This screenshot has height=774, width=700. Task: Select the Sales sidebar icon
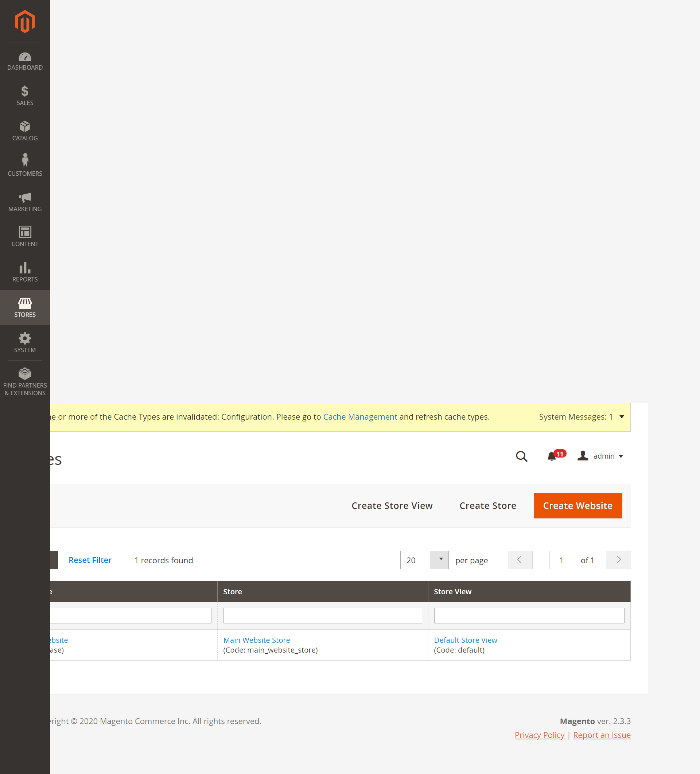point(24,95)
